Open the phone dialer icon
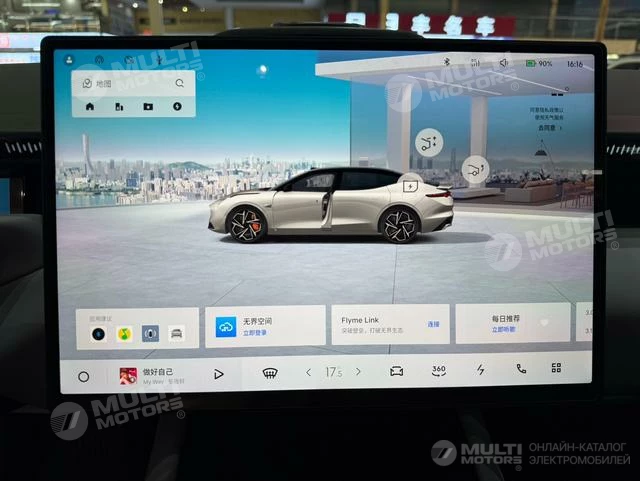Screen dimensions: 640x481 point(520,369)
